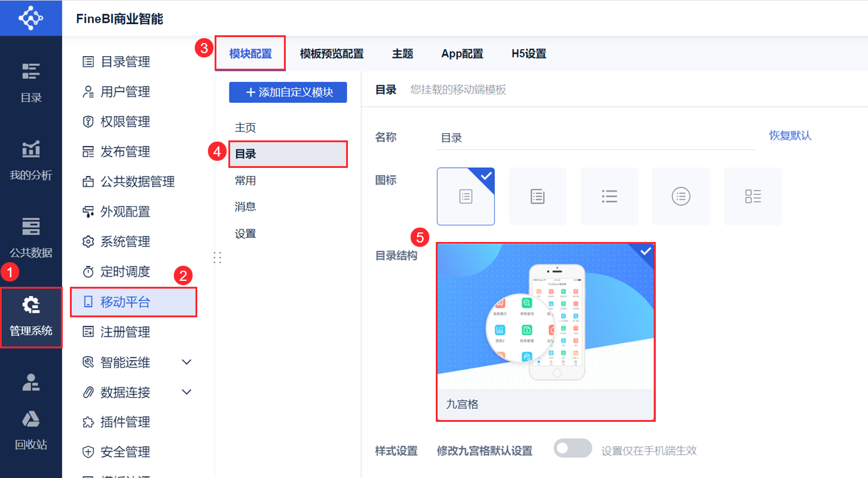The height and width of the screenshot is (478, 868).
Task: Switch to the App配置 tab
Action: (x=461, y=53)
